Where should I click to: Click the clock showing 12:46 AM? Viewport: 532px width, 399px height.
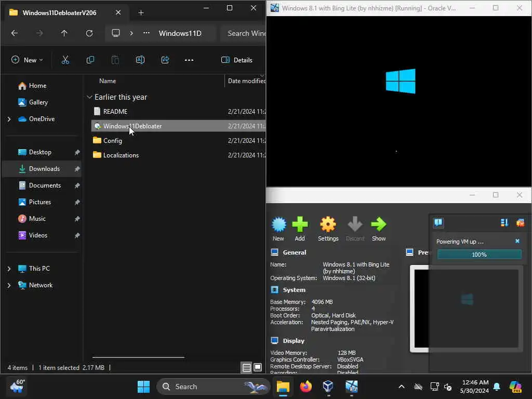pos(474,387)
